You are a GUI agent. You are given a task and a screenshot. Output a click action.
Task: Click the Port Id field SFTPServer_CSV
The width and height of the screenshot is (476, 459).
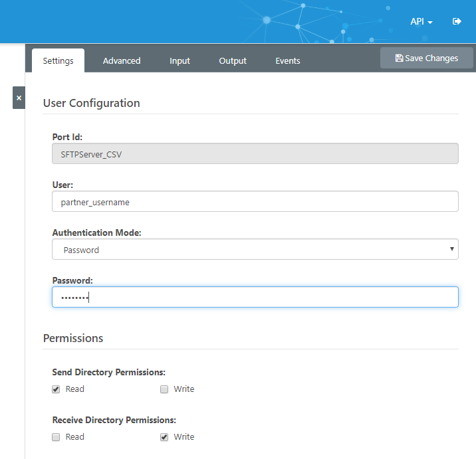(x=255, y=154)
